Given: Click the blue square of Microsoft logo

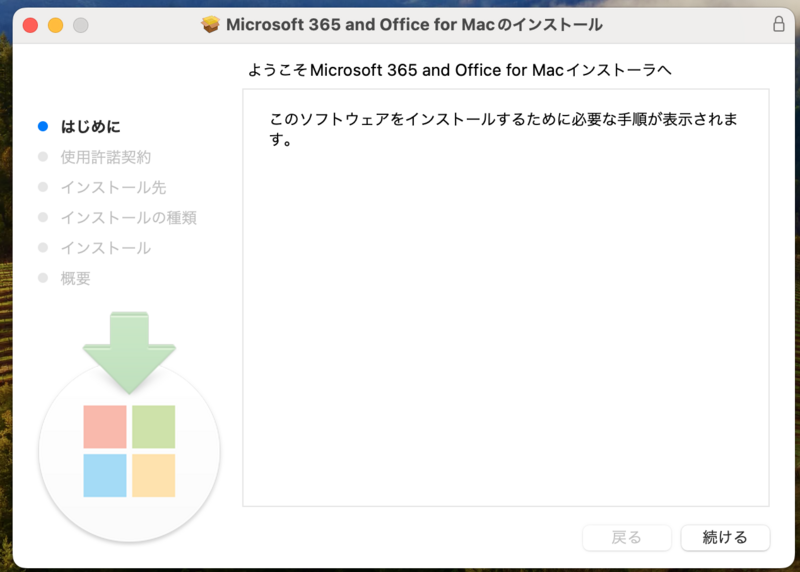Looking at the screenshot, I should 105,476.
